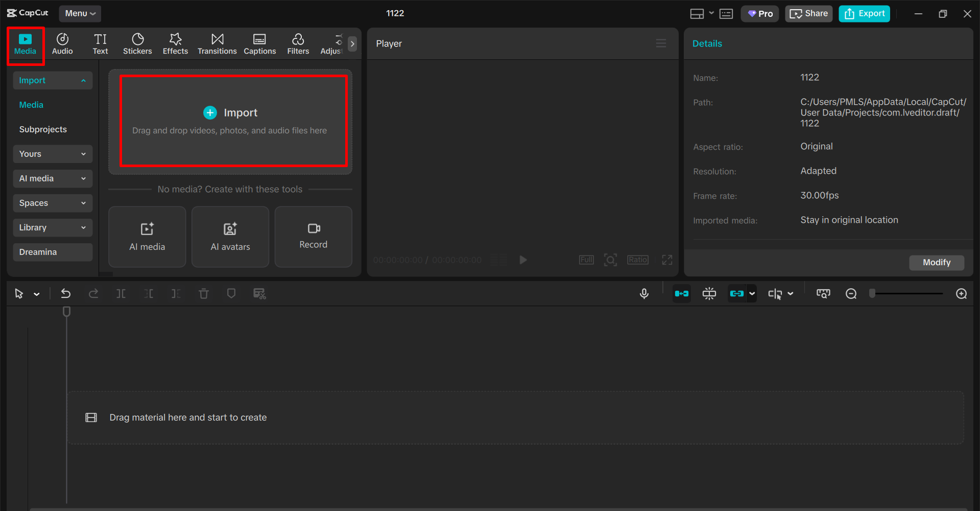Select the Stickers panel icon
Viewport: 980px width, 511px height.
(x=137, y=43)
